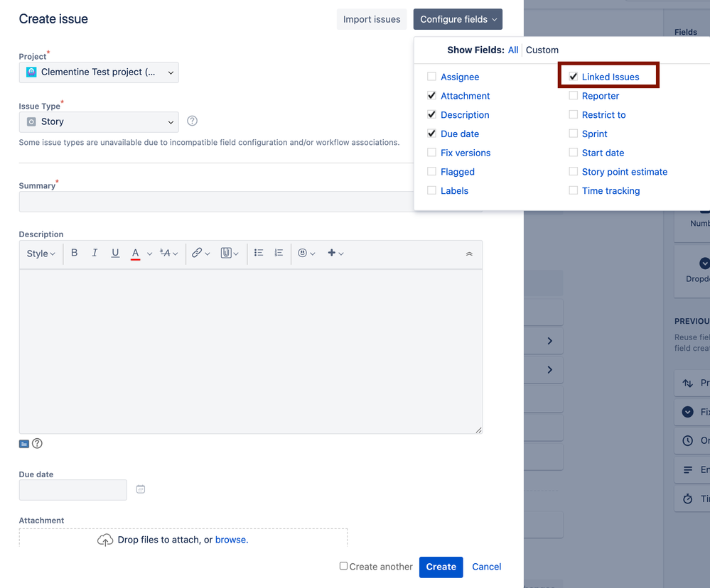Screen dimensions: 710x588
Task: Click the lower chevron arrow in background panel
Action: pyautogui.click(x=549, y=369)
